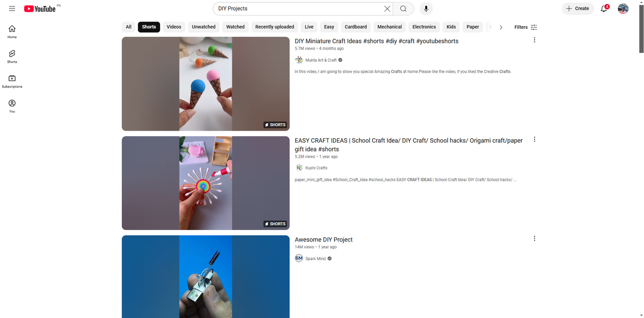Open the search Filters panel
Image resolution: width=644 pixels, height=318 pixels.
526,27
